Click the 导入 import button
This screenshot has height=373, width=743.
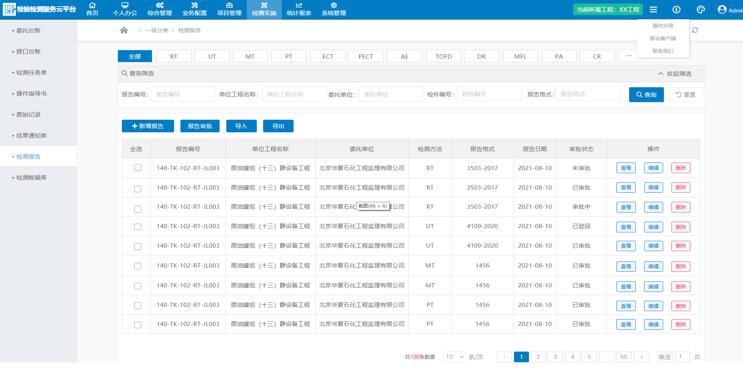242,126
